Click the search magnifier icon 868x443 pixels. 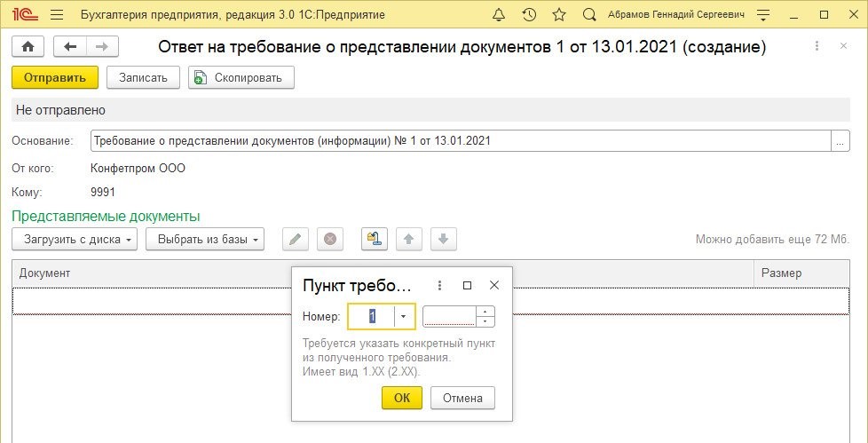pos(589,15)
